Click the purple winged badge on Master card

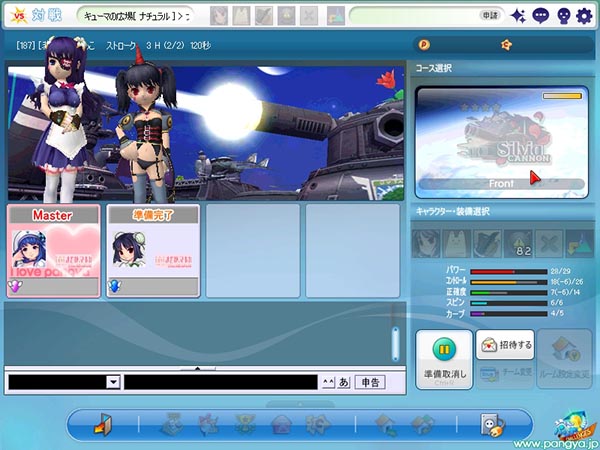[15, 286]
